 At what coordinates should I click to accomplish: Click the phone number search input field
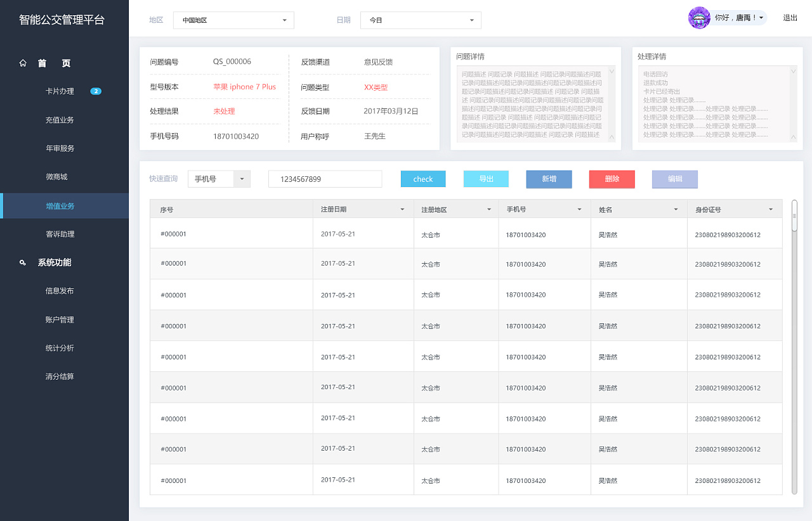click(325, 179)
